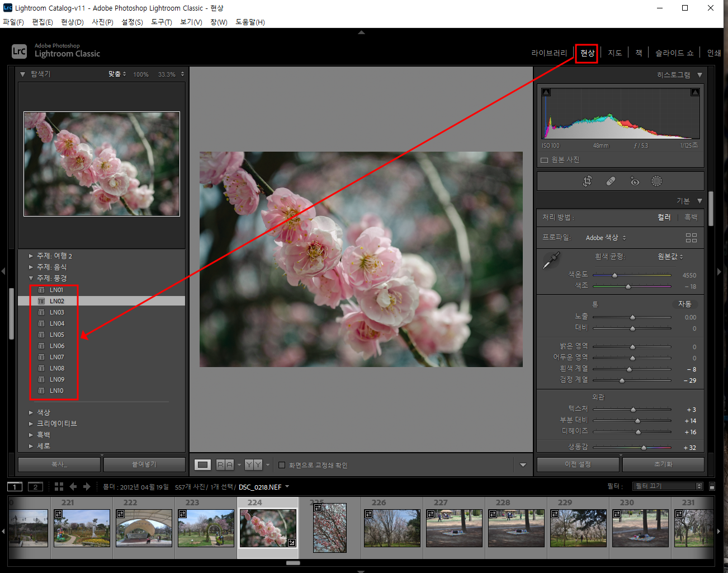Open the 원본값 white balance dropdown
Screen dimensions: 728x573
[x=670, y=256]
